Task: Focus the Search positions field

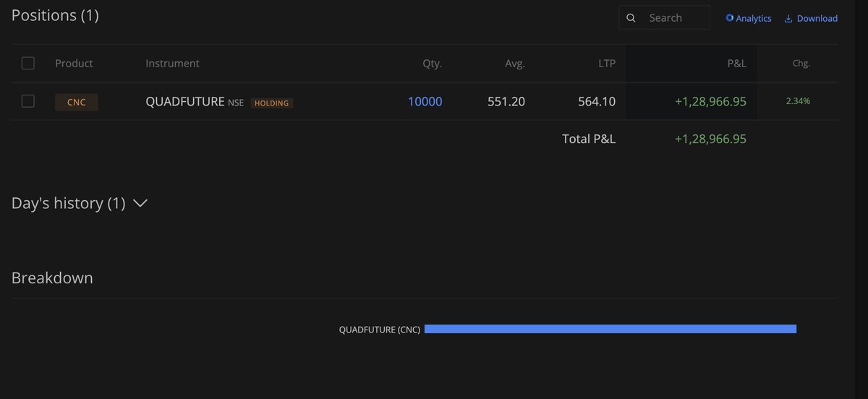Action: click(x=664, y=18)
